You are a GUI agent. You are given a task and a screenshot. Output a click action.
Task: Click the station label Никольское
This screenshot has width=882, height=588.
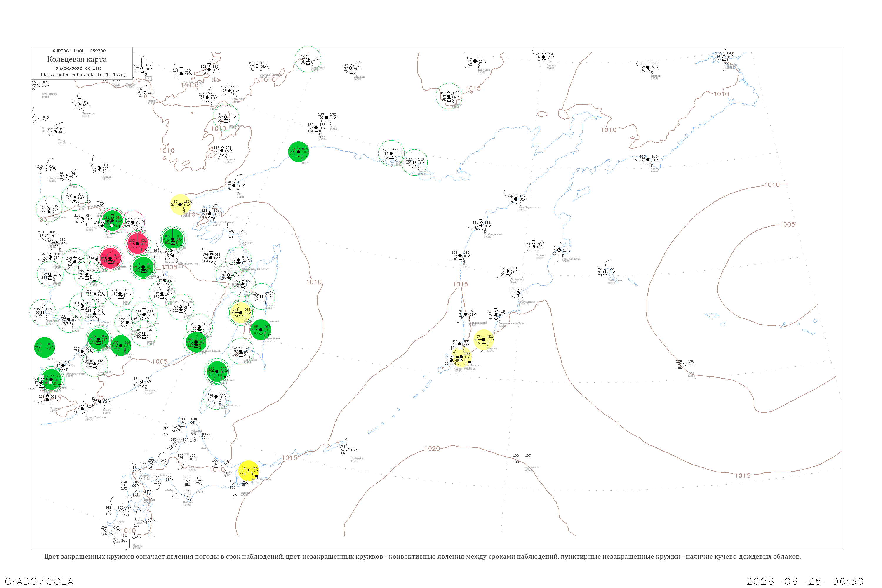point(615,280)
